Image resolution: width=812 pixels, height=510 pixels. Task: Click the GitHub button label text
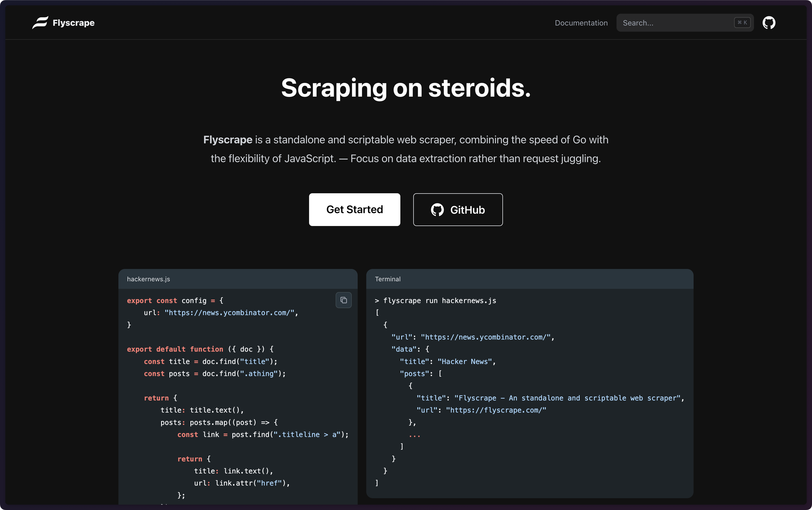pos(467,210)
